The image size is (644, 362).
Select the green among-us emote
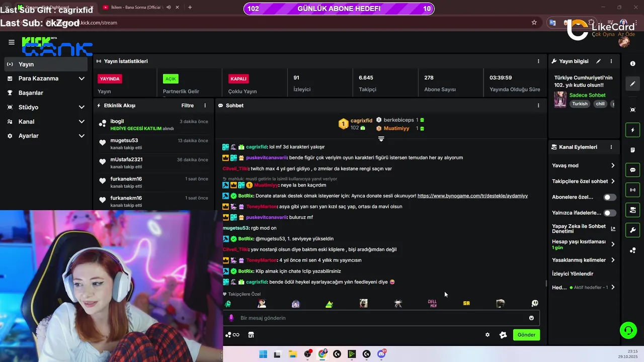pos(227,304)
